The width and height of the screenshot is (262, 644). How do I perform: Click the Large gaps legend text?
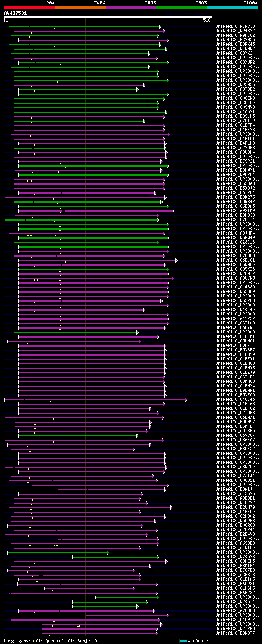(x=50, y=641)
